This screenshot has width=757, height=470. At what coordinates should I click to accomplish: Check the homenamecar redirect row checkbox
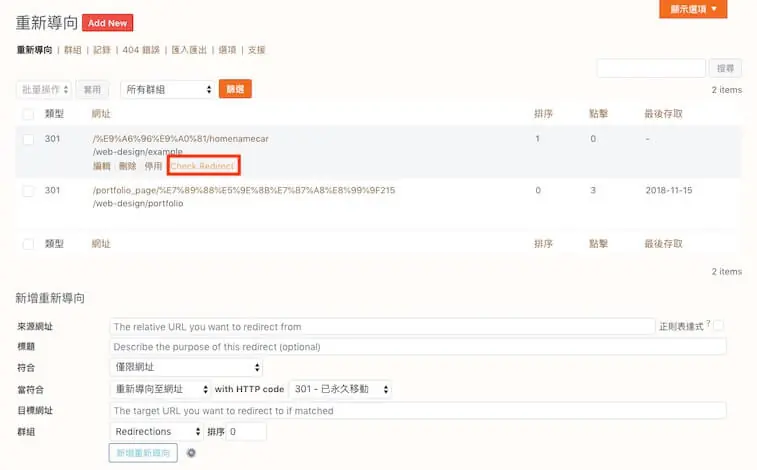coord(28,139)
